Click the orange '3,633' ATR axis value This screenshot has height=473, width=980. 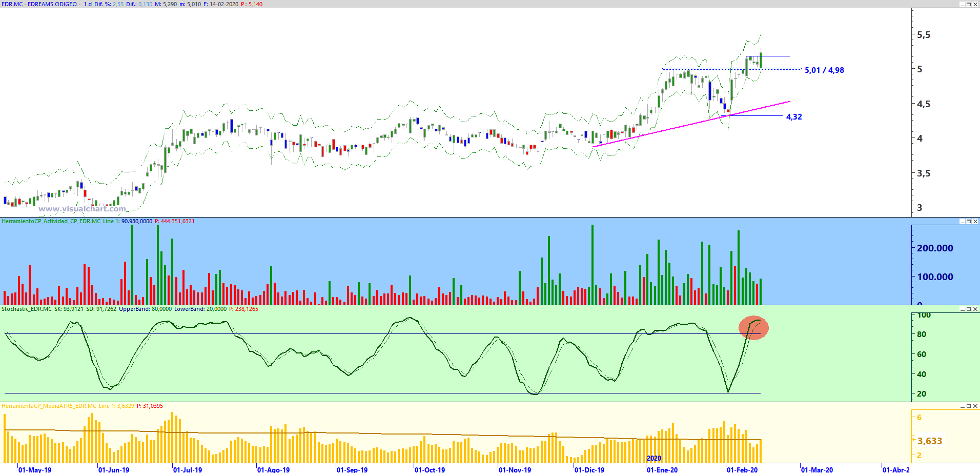point(930,441)
